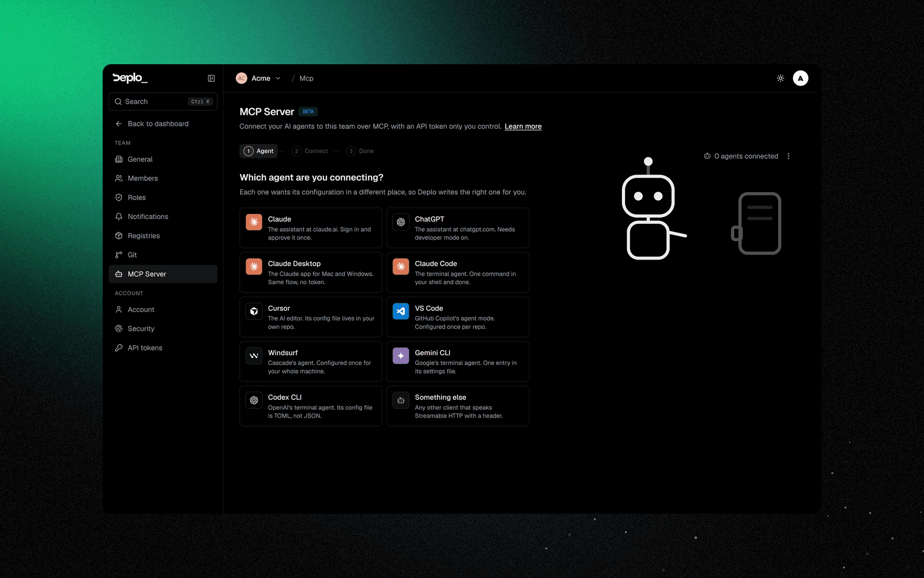
Task: Click the API tokens key icon
Action: 119,348
